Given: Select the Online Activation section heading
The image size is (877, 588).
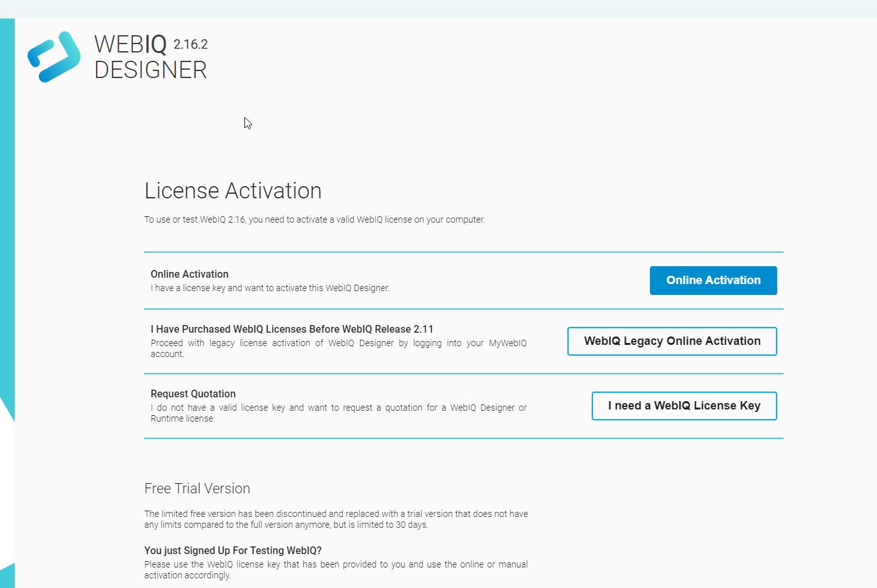Looking at the screenshot, I should point(189,274).
